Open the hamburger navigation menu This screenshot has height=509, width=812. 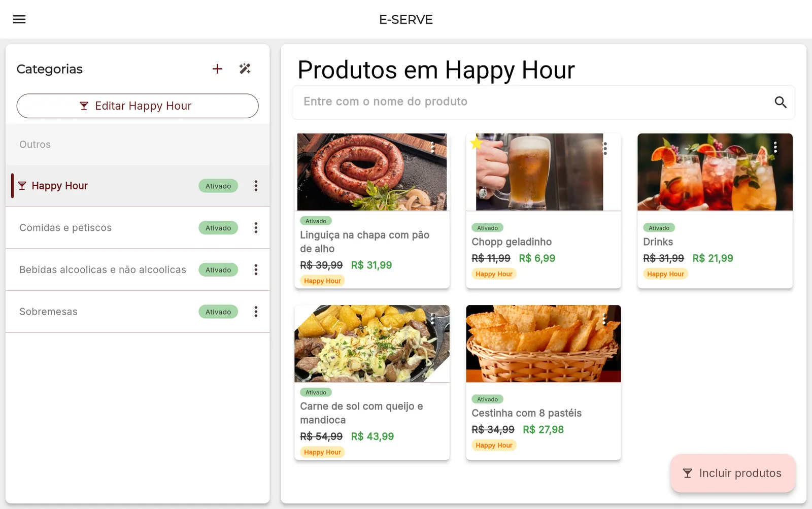(19, 19)
